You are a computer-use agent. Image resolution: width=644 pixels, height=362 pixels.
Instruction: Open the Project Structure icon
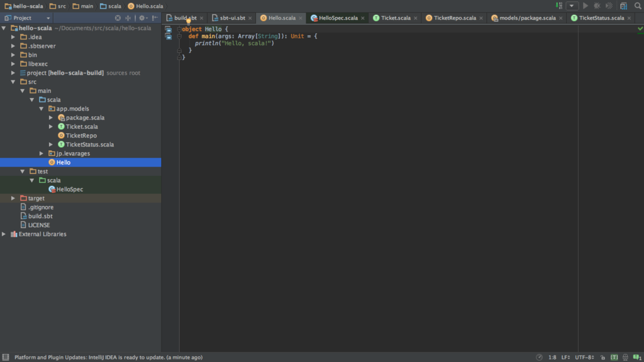[623, 6]
